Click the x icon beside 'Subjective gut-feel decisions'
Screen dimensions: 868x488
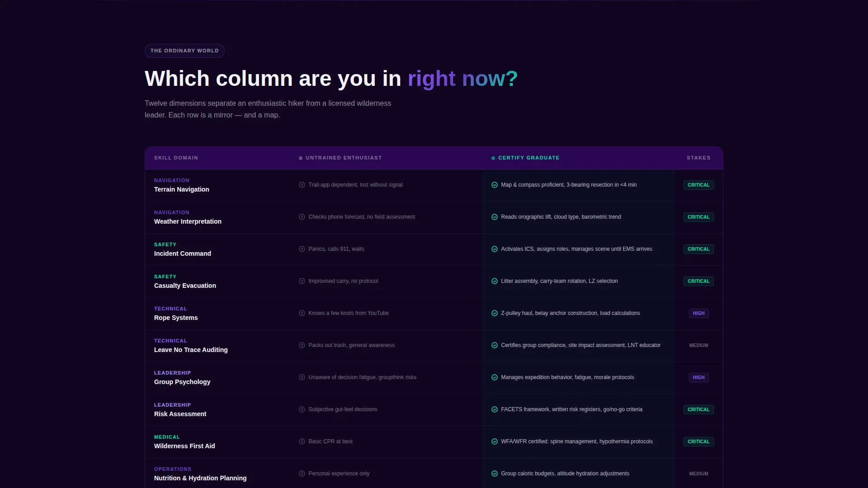(x=302, y=409)
